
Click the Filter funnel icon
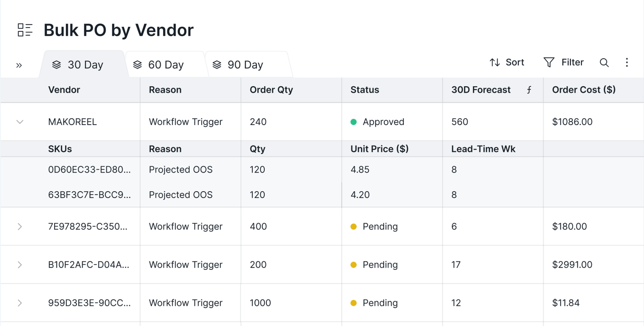pos(549,62)
